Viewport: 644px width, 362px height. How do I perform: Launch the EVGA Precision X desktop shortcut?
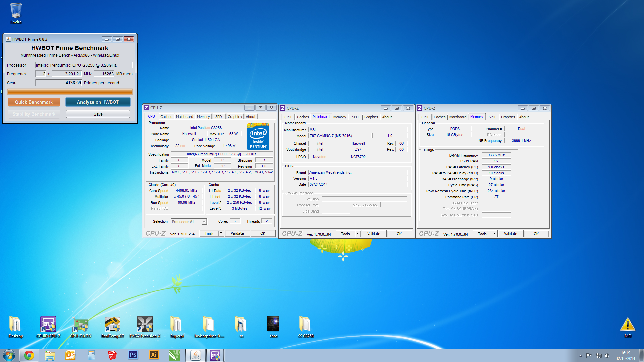(145, 327)
